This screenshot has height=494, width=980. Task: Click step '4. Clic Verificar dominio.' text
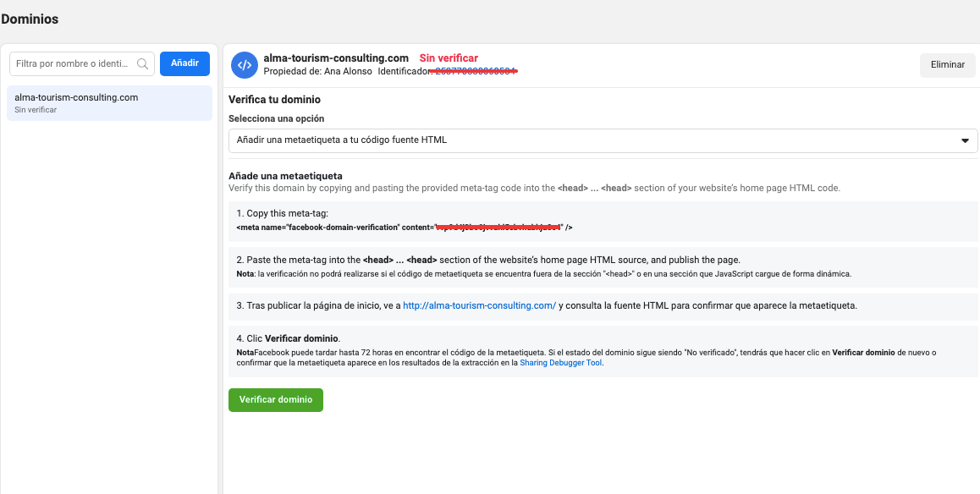288,339
